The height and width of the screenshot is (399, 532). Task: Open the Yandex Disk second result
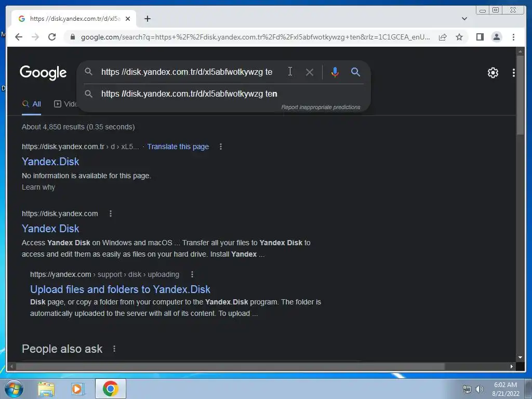(50, 229)
